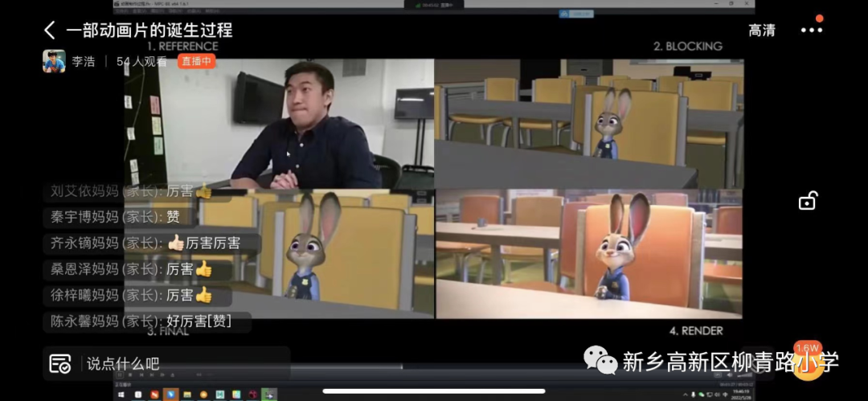Tap the orange like button showing 1.6W
868x401 pixels.
[808, 361]
